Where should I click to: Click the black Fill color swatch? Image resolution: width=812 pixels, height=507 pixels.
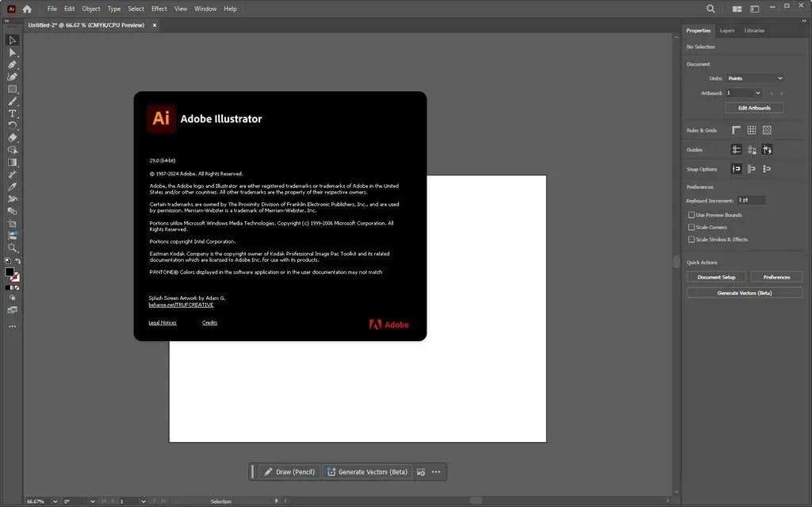tap(10, 272)
